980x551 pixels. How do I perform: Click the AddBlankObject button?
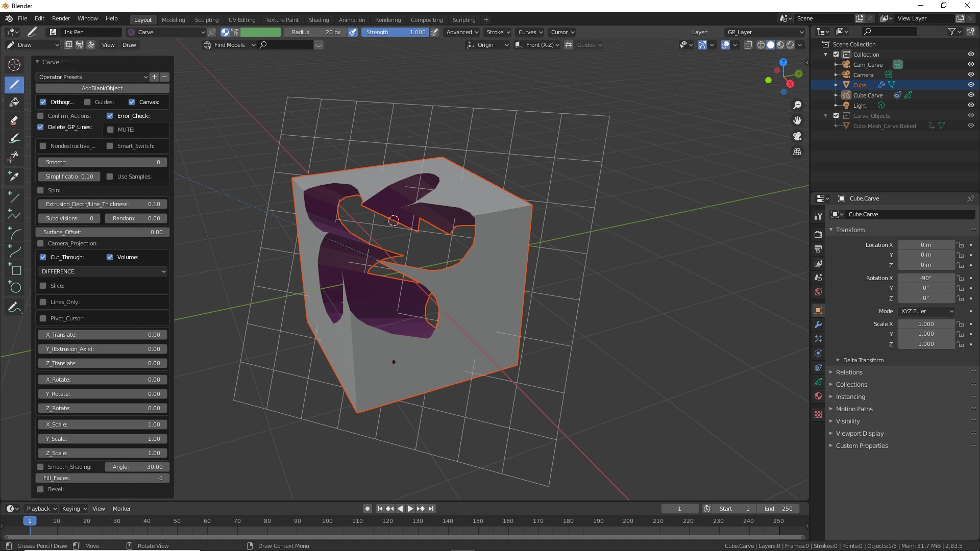coord(102,88)
